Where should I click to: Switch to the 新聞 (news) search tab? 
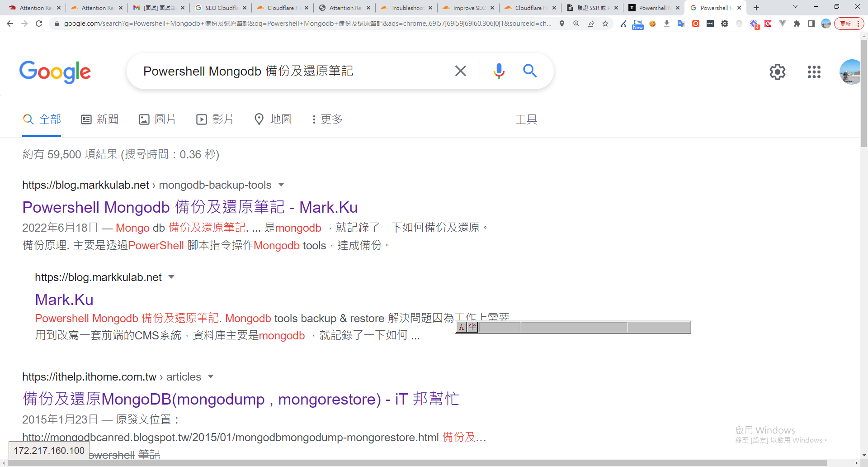coord(100,119)
